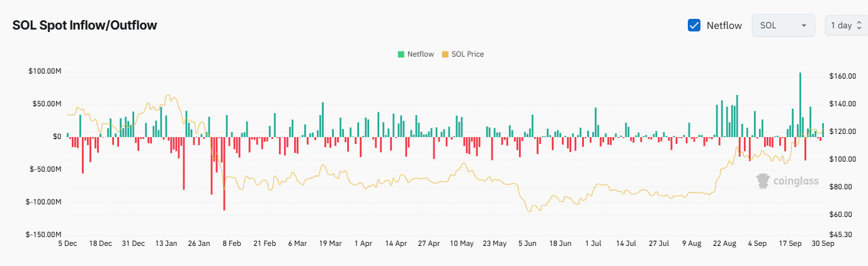Click the 23 May date label
The image size is (868, 266).
494,243
